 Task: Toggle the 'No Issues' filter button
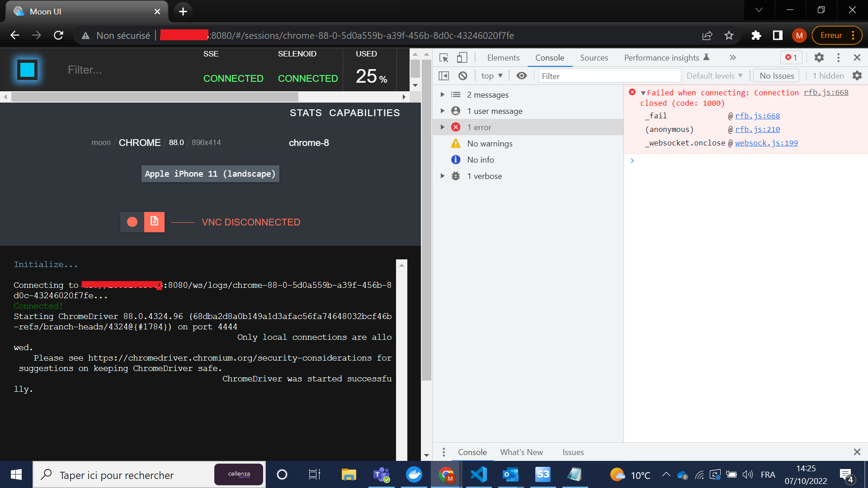tap(777, 75)
